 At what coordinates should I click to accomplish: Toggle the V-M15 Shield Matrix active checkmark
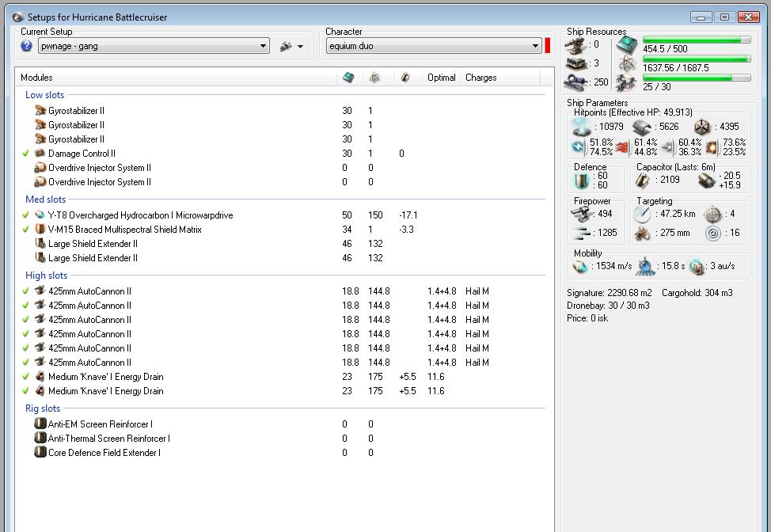coord(26,230)
